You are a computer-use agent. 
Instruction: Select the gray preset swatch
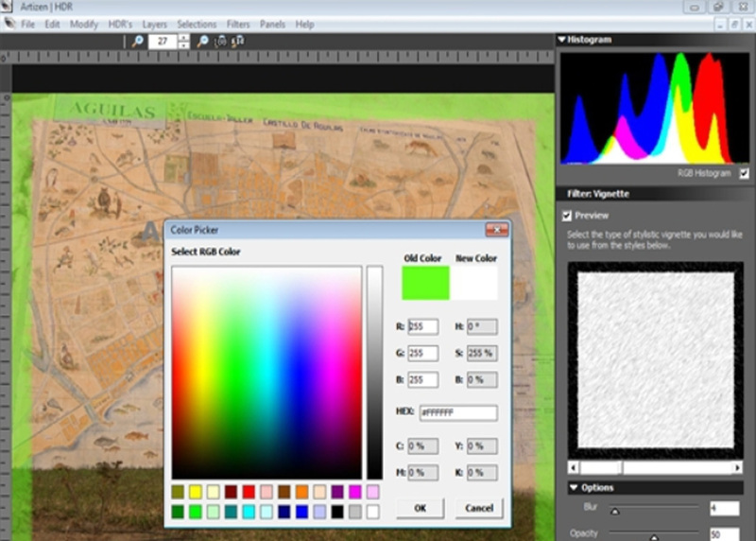tap(355, 512)
